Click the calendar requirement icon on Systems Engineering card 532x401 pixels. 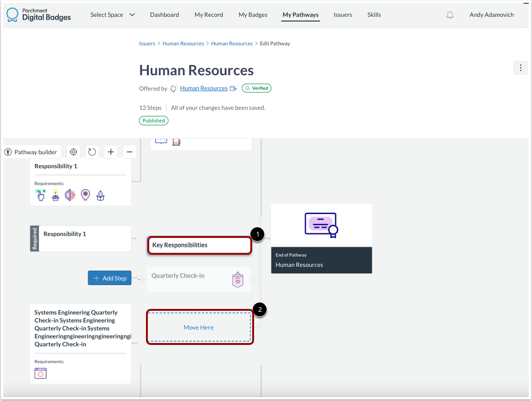pos(40,373)
